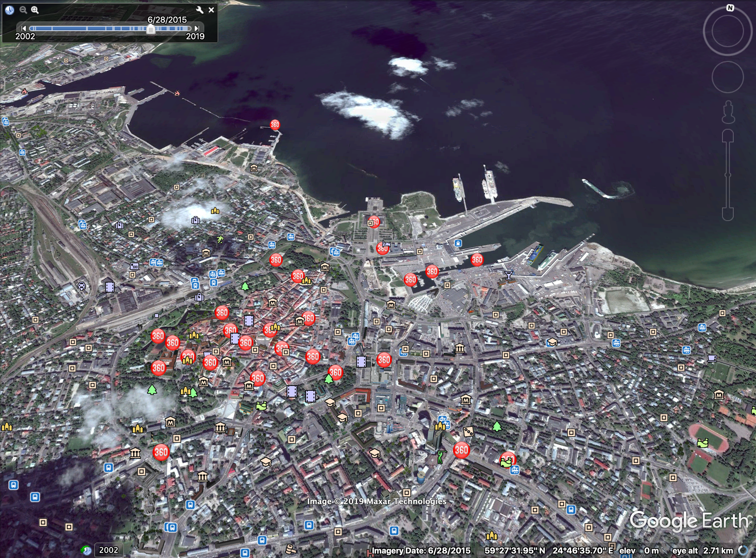Open the 360 photo marker at pier end
The width and height of the screenshot is (756, 558).
click(275, 125)
